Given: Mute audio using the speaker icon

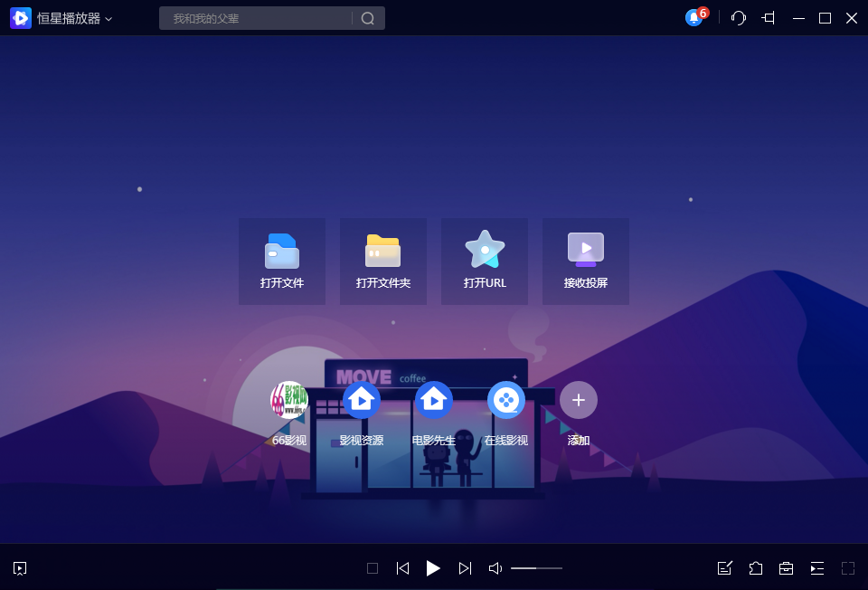Looking at the screenshot, I should pos(495,568).
